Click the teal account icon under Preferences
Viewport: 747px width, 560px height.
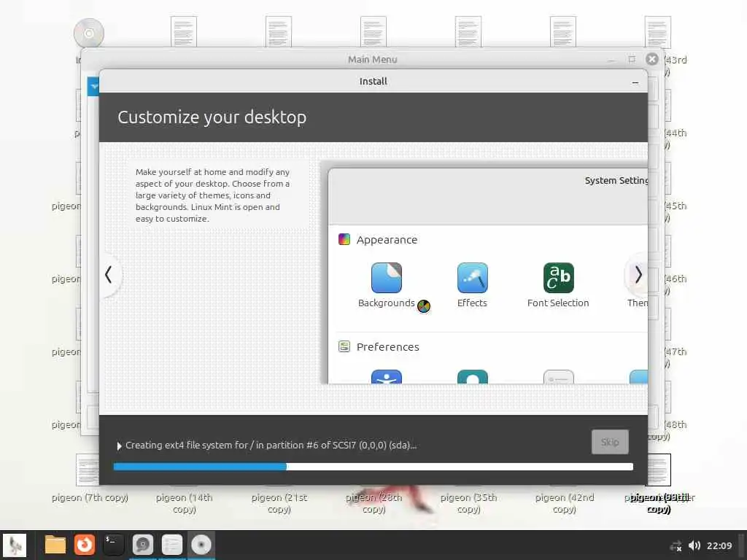[x=472, y=377]
